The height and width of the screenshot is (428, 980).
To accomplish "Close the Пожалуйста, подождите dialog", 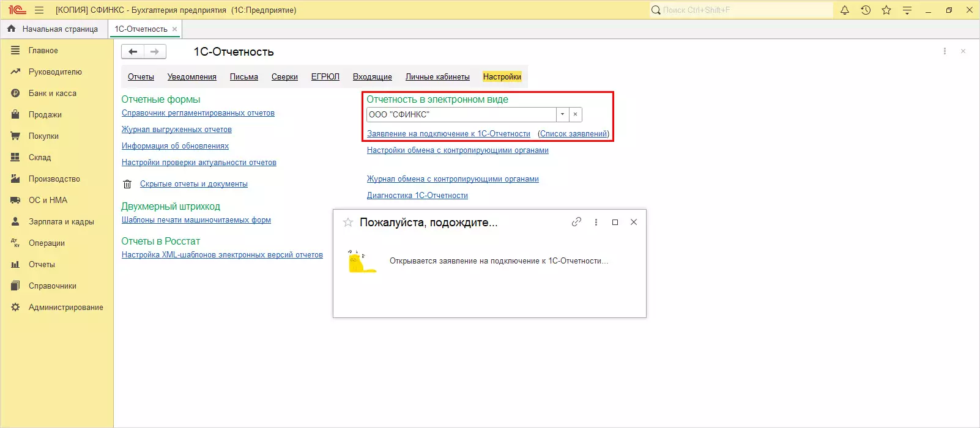I will tap(634, 222).
